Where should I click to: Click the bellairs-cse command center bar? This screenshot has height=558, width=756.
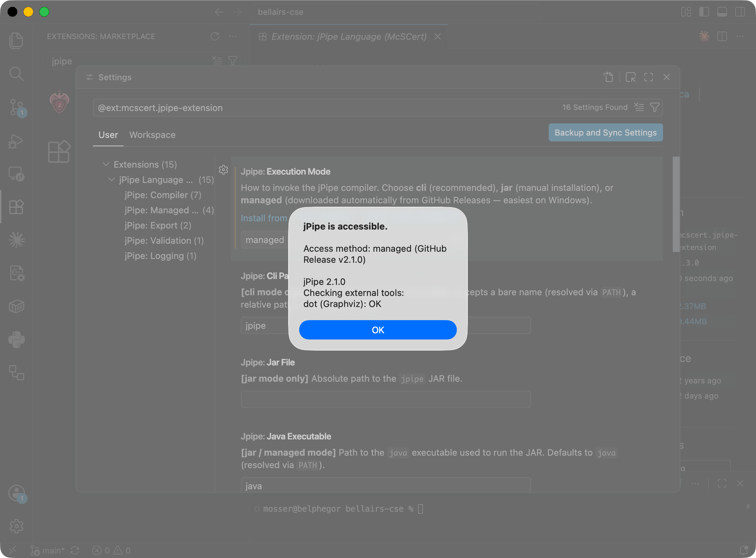[396, 12]
